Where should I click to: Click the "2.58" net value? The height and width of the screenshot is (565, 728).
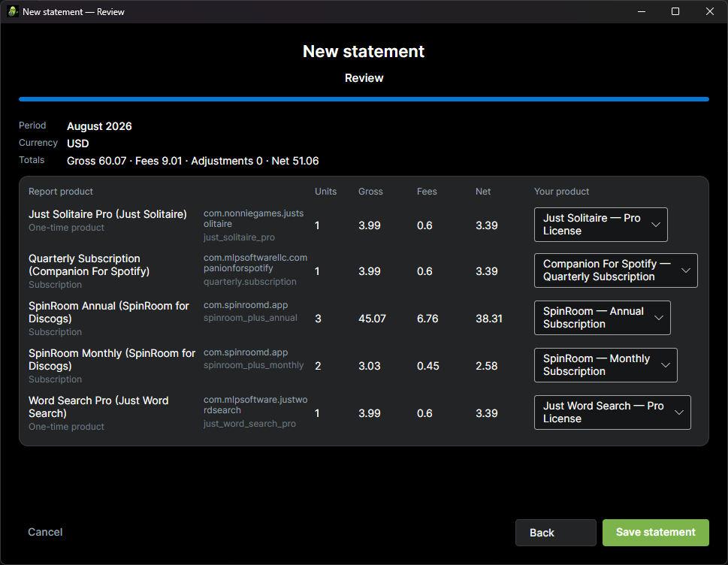coord(487,366)
